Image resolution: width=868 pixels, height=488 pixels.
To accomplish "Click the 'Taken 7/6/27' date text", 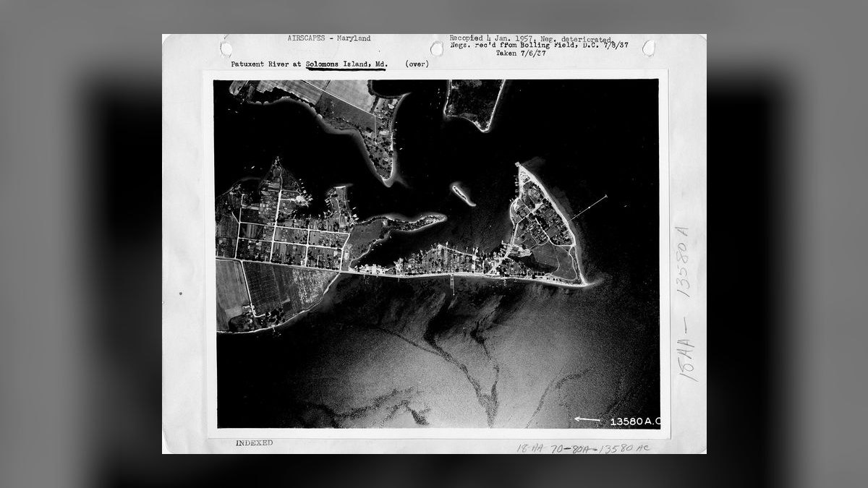I will (x=521, y=53).
